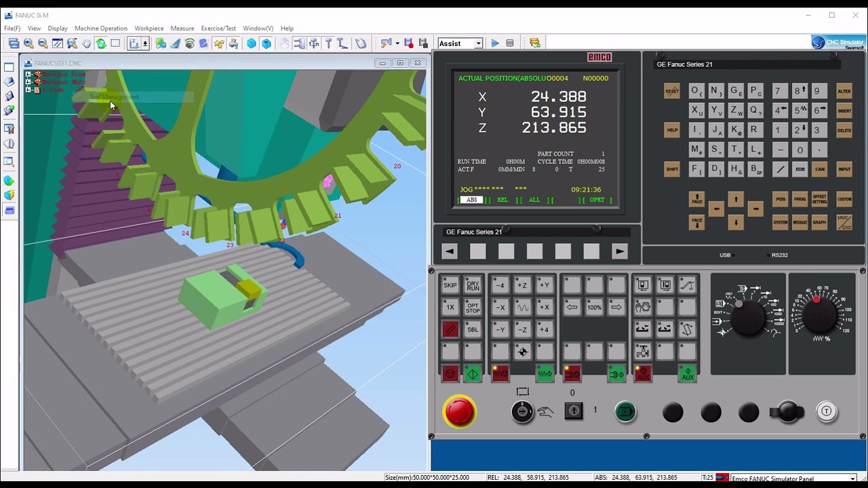Open the Emco FANUC Simulator Panel dropdown

tap(852, 479)
